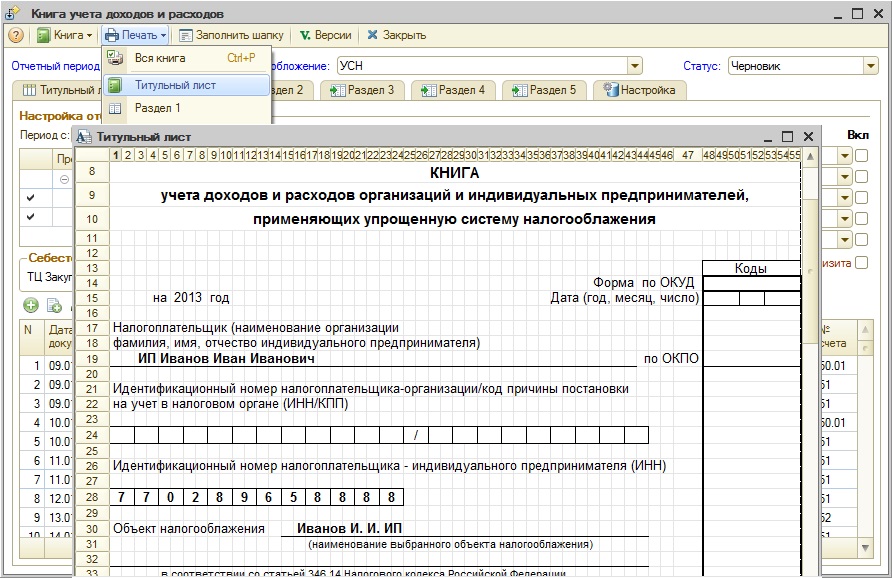This screenshot has width=892, height=578.
Task: Click the 'КНИГА' heading cell
Action: click(x=455, y=173)
